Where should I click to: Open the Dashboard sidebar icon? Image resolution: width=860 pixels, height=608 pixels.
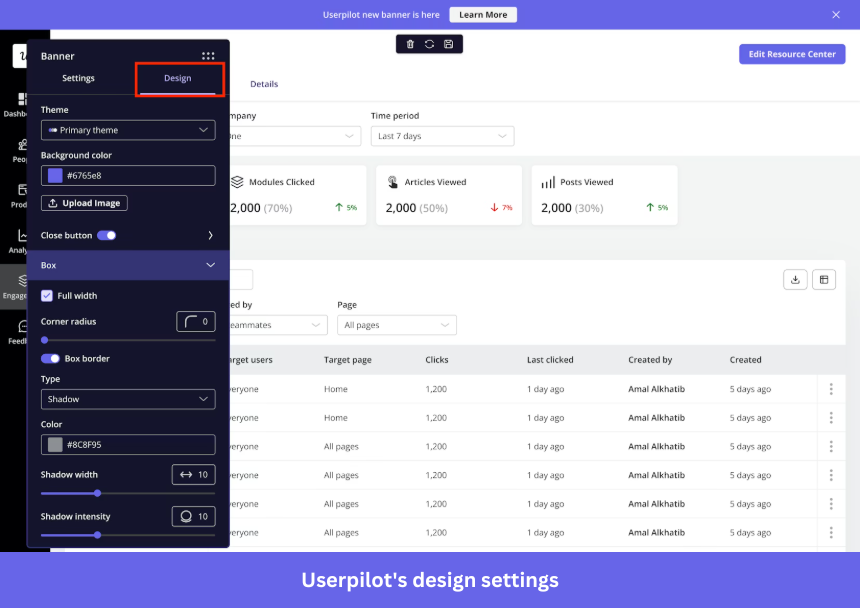point(22,99)
